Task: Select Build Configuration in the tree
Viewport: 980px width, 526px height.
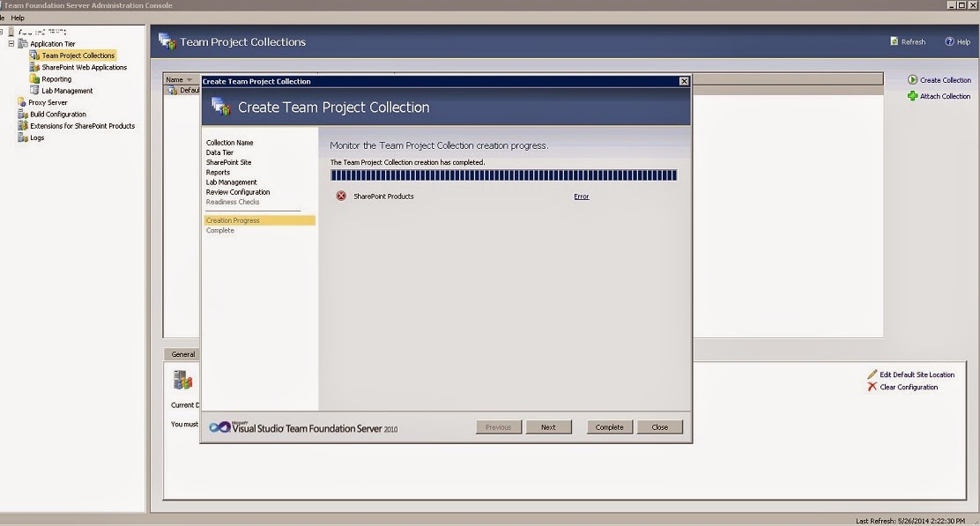Action: [x=58, y=115]
